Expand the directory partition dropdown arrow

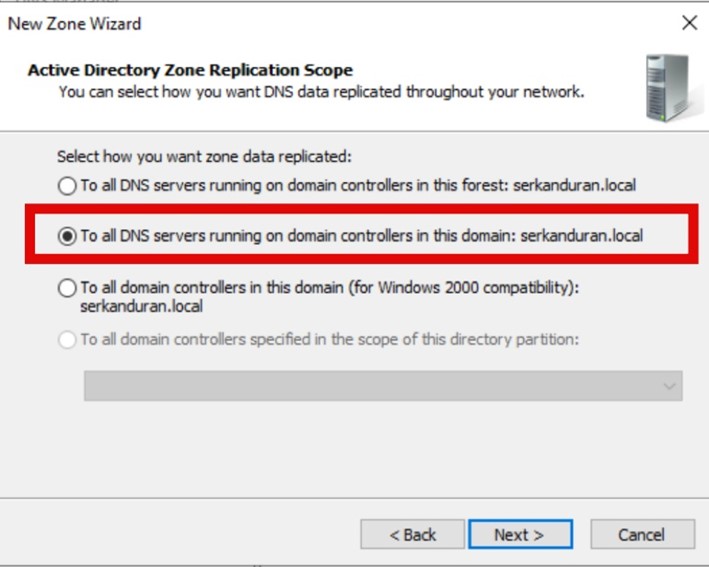669,386
